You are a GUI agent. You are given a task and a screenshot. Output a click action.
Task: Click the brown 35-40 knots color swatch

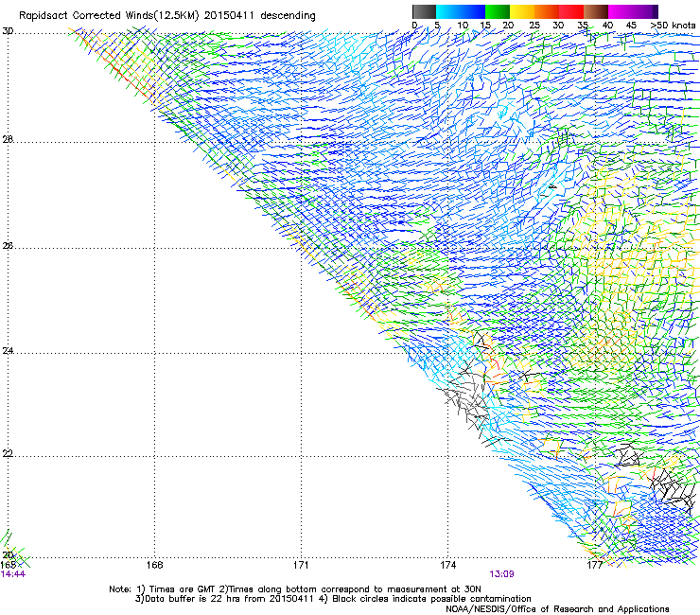tap(596, 11)
